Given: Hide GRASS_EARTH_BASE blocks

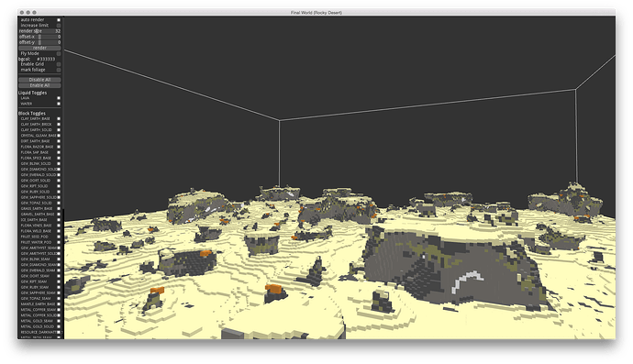Looking at the screenshot, I should coord(59,209).
